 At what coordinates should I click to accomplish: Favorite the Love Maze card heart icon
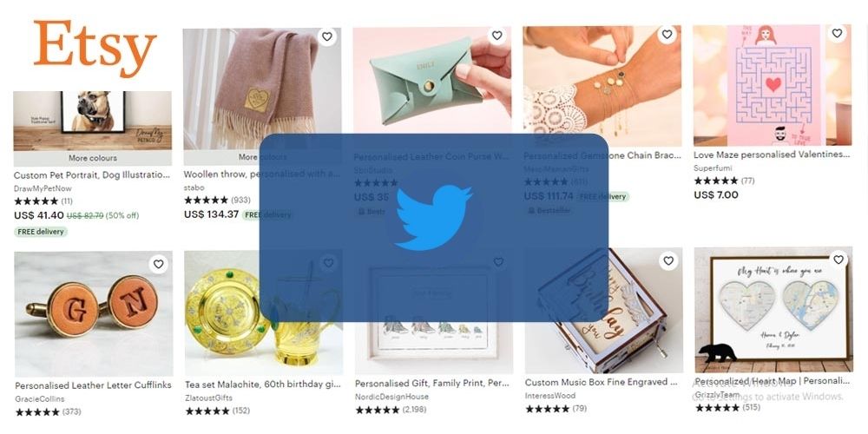click(837, 33)
